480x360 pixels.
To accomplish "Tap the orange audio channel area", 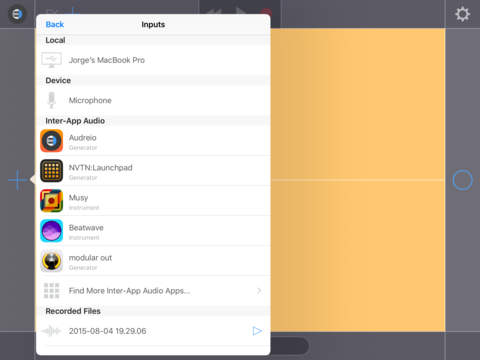I will [x=358, y=180].
